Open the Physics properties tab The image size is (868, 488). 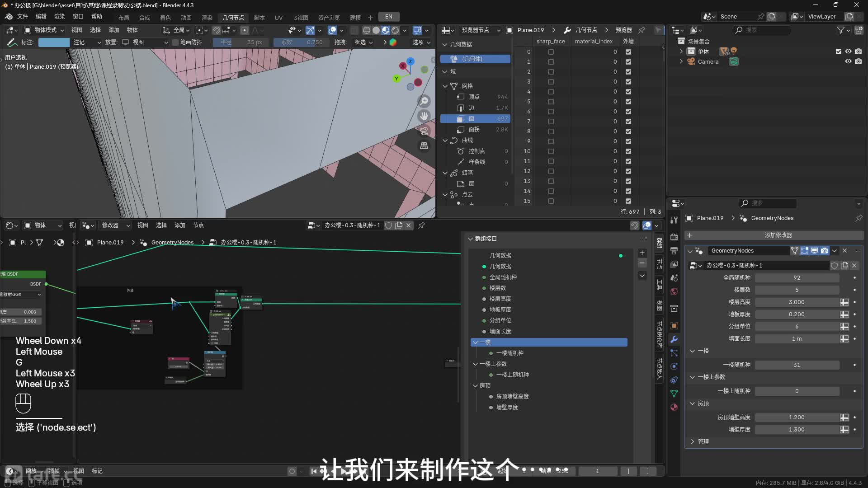674,366
